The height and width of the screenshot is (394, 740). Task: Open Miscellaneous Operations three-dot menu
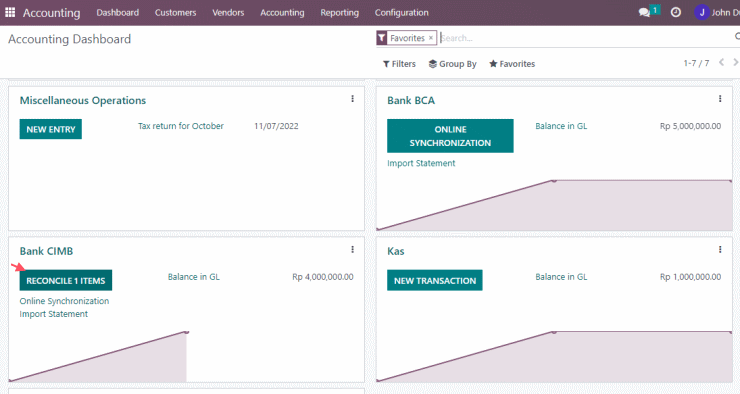[352, 99]
